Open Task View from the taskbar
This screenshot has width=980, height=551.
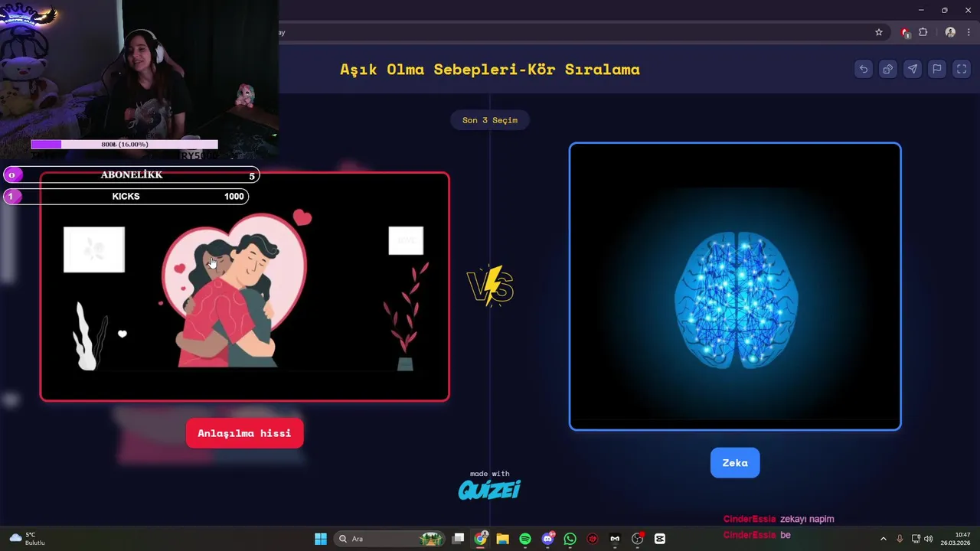458,539
